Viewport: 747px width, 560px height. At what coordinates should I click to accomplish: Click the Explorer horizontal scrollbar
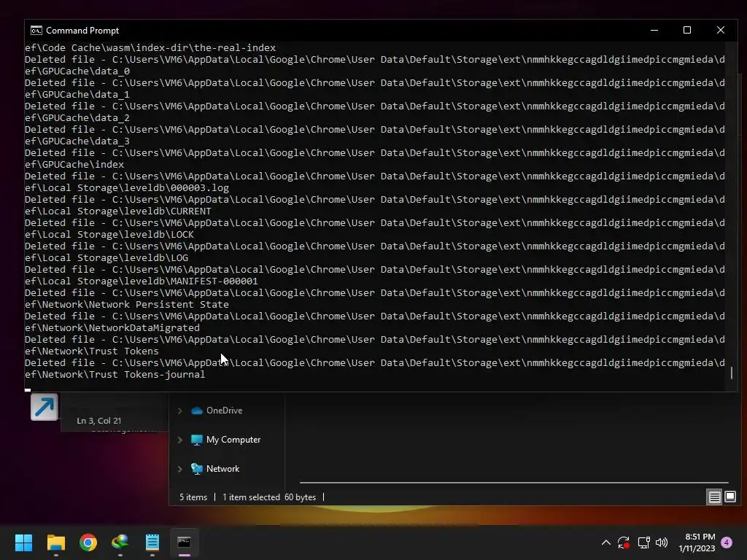click(x=514, y=483)
